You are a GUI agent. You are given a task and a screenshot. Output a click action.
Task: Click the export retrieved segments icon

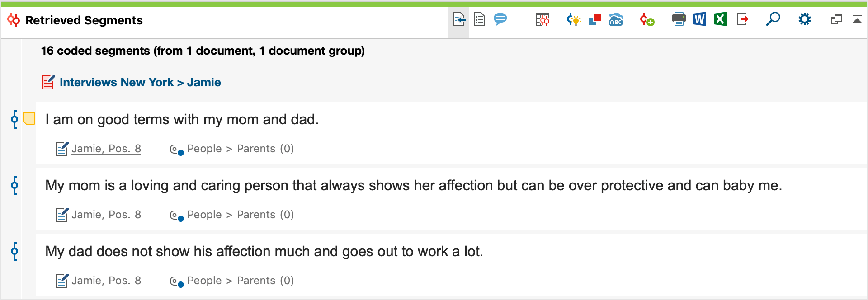(x=742, y=19)
